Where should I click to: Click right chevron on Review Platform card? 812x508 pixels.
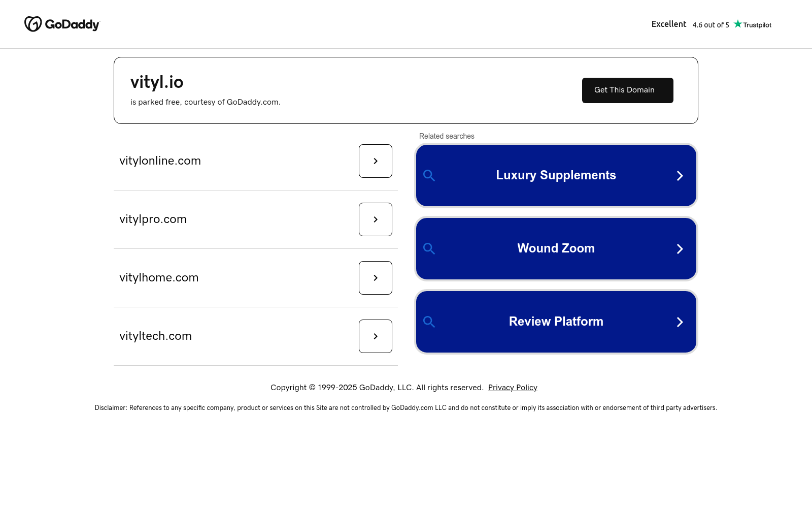pos(680,322)
